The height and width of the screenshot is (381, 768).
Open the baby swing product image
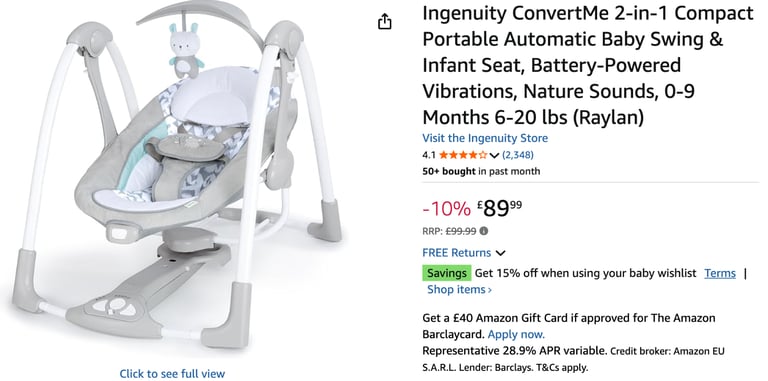pos(177,176)
